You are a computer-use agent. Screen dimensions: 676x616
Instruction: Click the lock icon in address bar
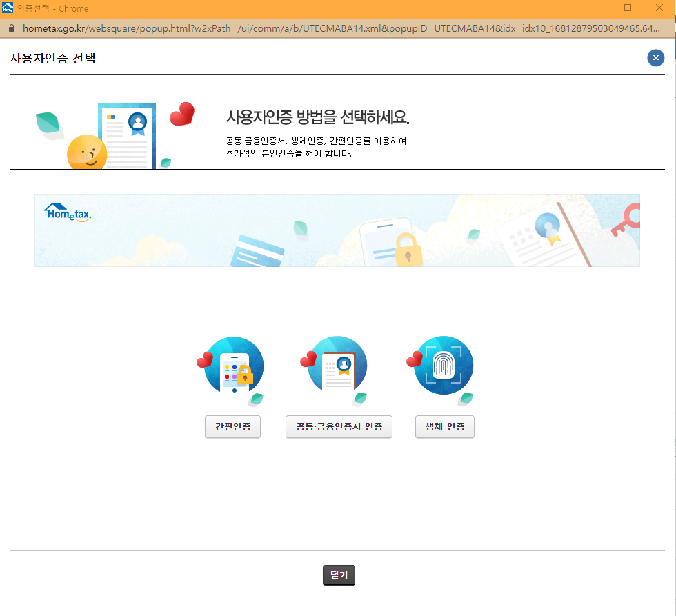12,28
